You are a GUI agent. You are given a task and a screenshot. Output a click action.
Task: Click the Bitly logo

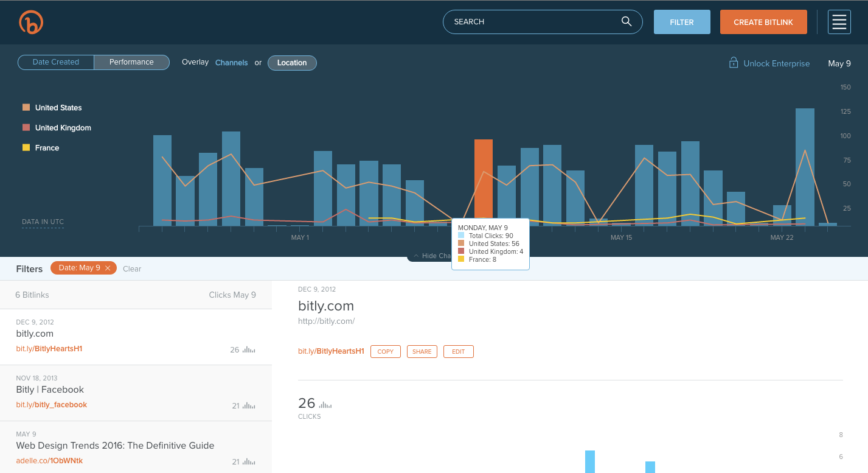tap(31, 22)
